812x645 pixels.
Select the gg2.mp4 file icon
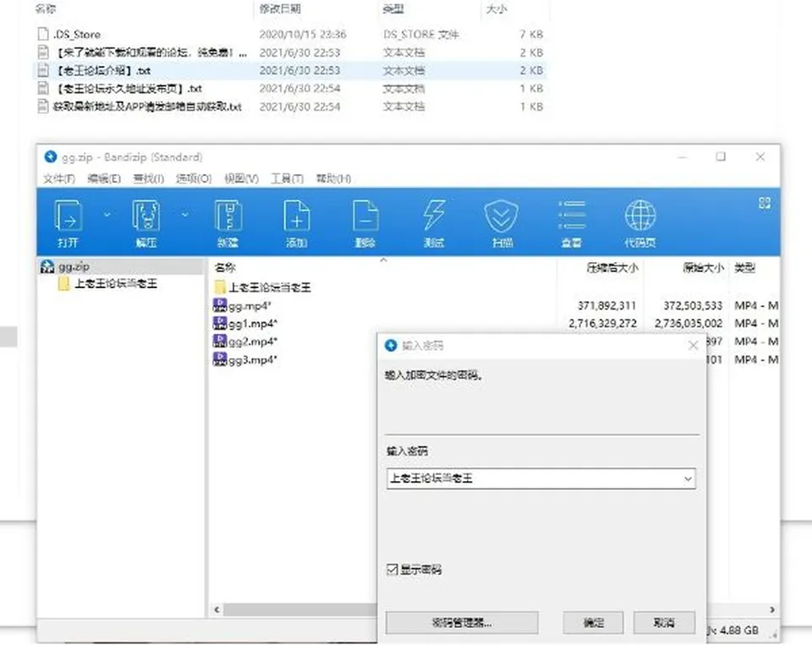(220, 342)
